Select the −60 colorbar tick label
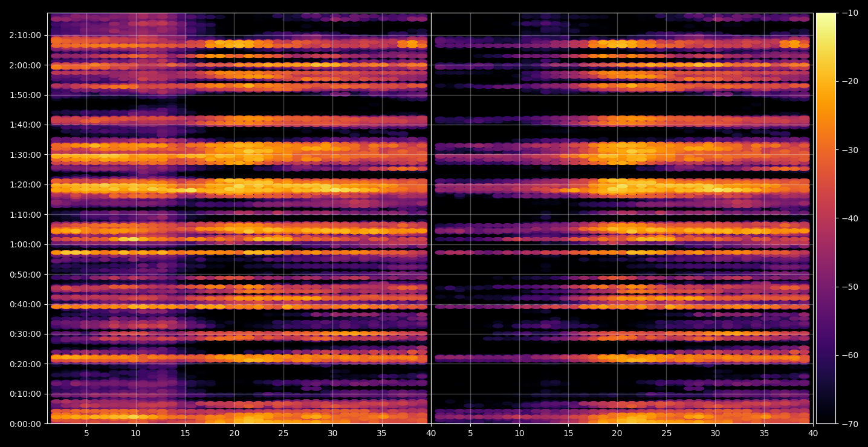 coord(849,355)
